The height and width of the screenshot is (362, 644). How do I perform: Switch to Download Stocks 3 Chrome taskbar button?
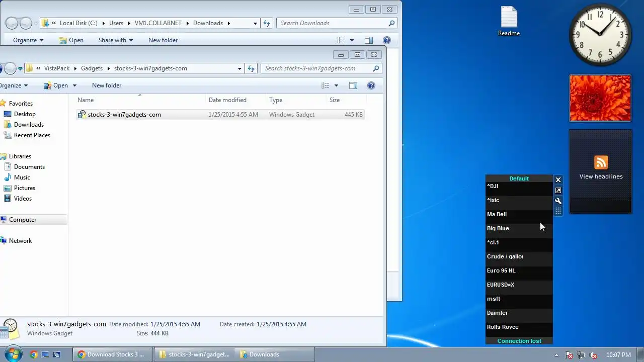(x=112, y=354)
